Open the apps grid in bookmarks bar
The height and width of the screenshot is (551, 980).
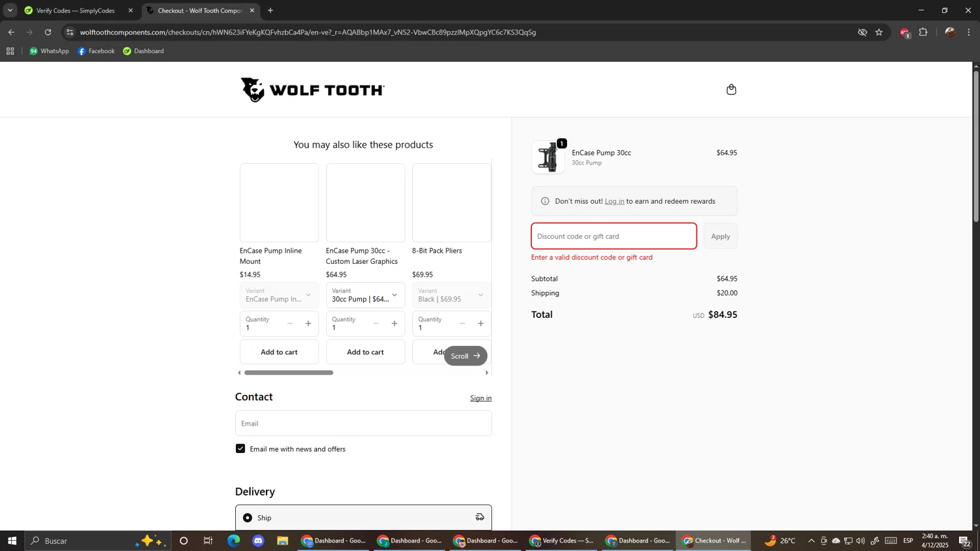(x=10, y=51)
